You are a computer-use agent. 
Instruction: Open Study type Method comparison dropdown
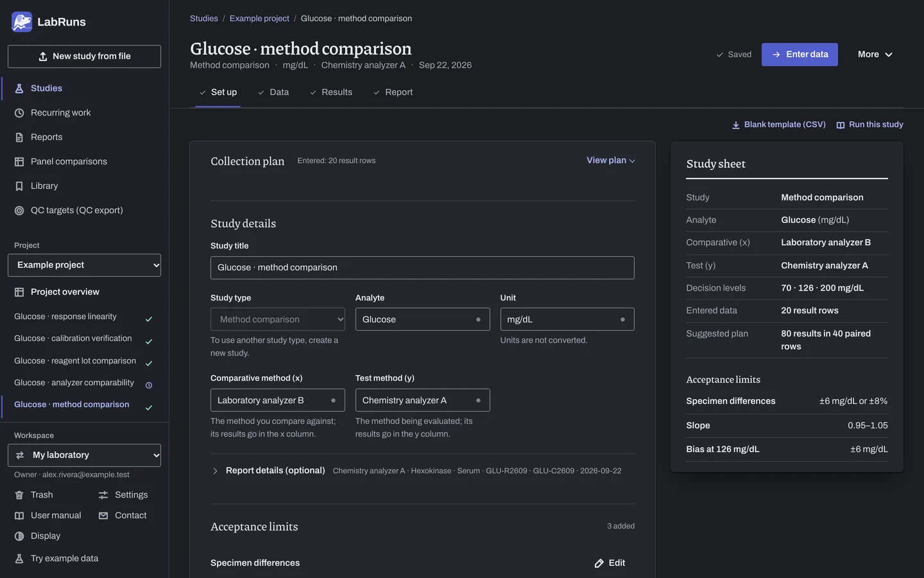pyautogui.click(x=278, y=319)
